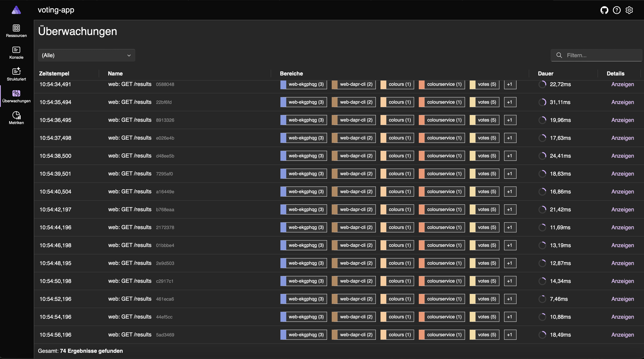Screen dimensions: 644x359
Task: Open the help question mark icon
Action: 617,10
